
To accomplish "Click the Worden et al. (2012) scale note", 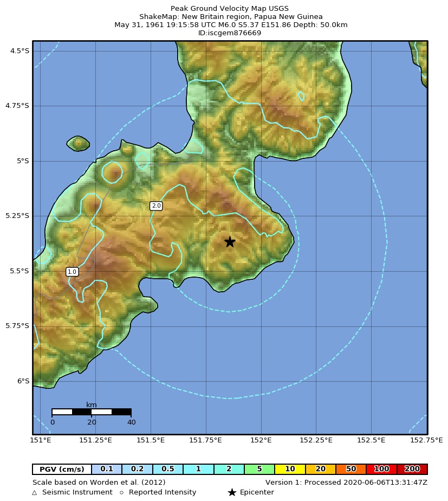I will [x=99, y=482].
